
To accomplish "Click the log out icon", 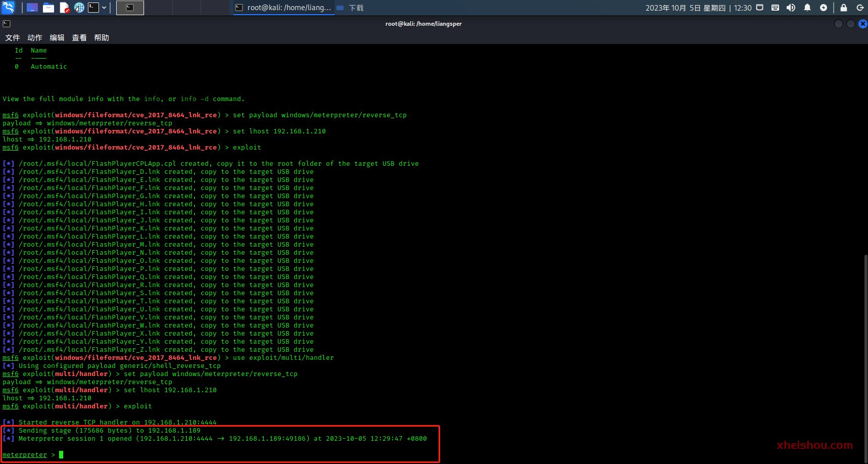I will tap(860, 8).
